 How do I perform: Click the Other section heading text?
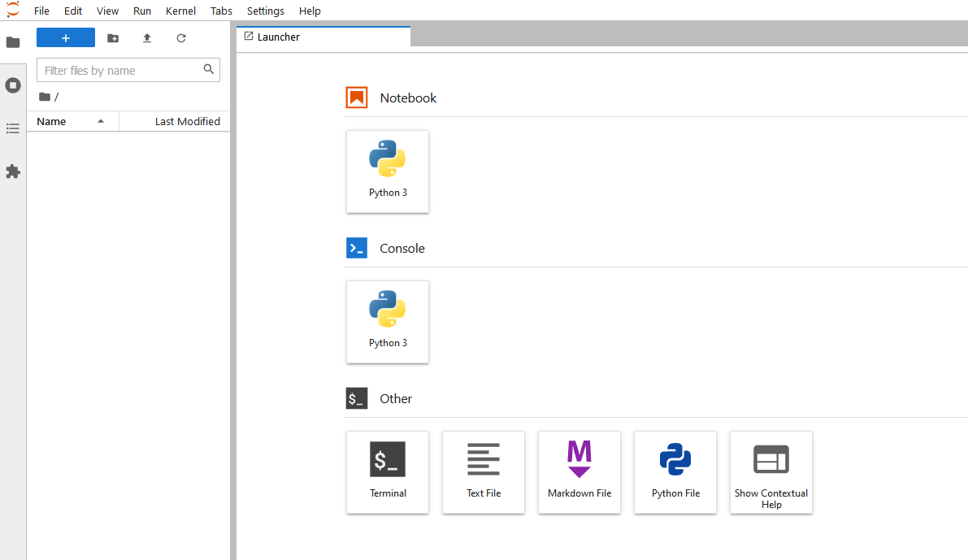(x=396, y=399)
